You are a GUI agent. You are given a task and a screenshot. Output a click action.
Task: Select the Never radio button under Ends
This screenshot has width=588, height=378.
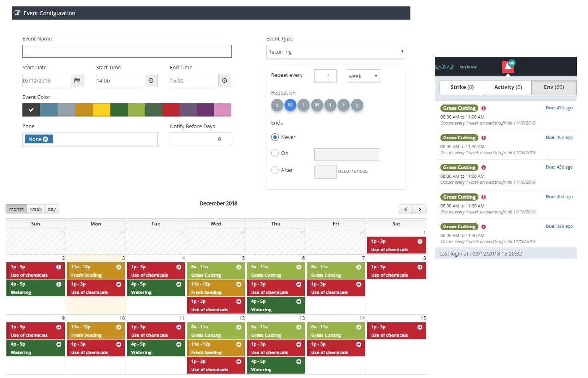[275, 137]
